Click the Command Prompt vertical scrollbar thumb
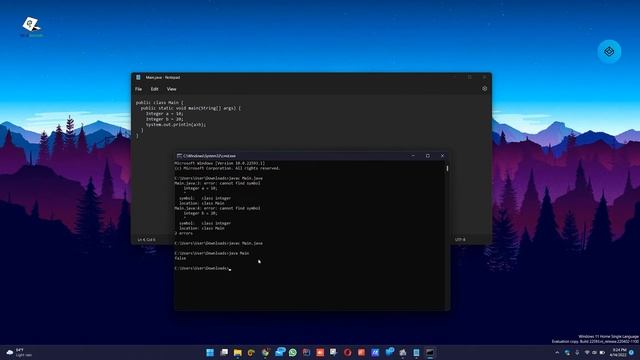The height and width of the screenshot is (360, 640). pos(447,168)
